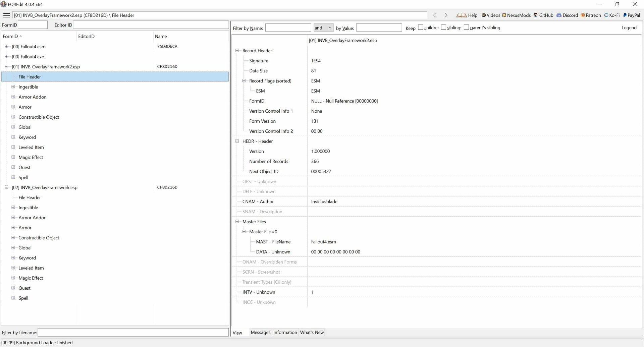Collapse the Record Header section
The width and height of the screenshot is (644, 347).
click(237, 51)
